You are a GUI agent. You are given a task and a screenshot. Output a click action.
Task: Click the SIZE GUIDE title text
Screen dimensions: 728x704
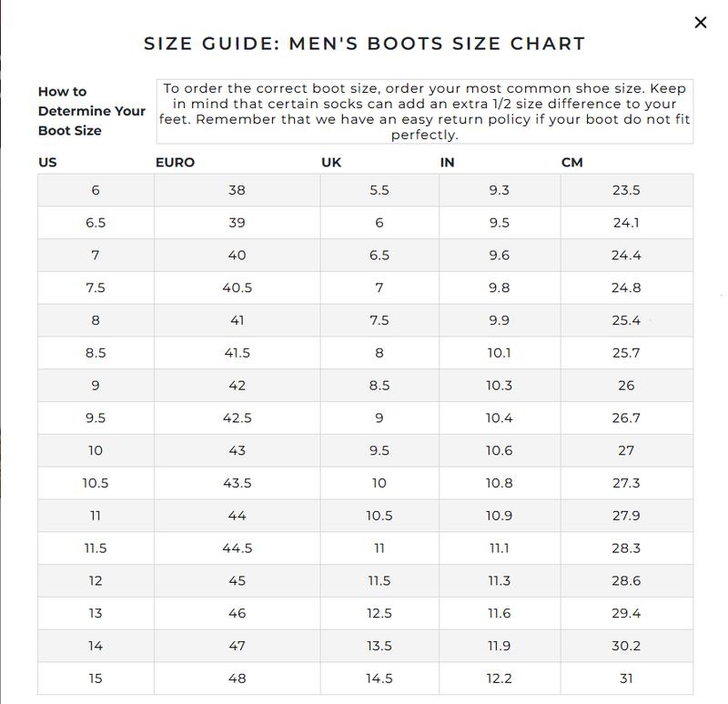tap(364, 42)
